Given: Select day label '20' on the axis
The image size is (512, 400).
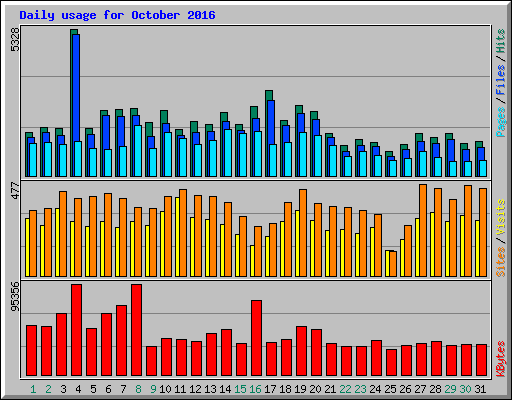Looking at the screenshot, I should tap(315, 389).
